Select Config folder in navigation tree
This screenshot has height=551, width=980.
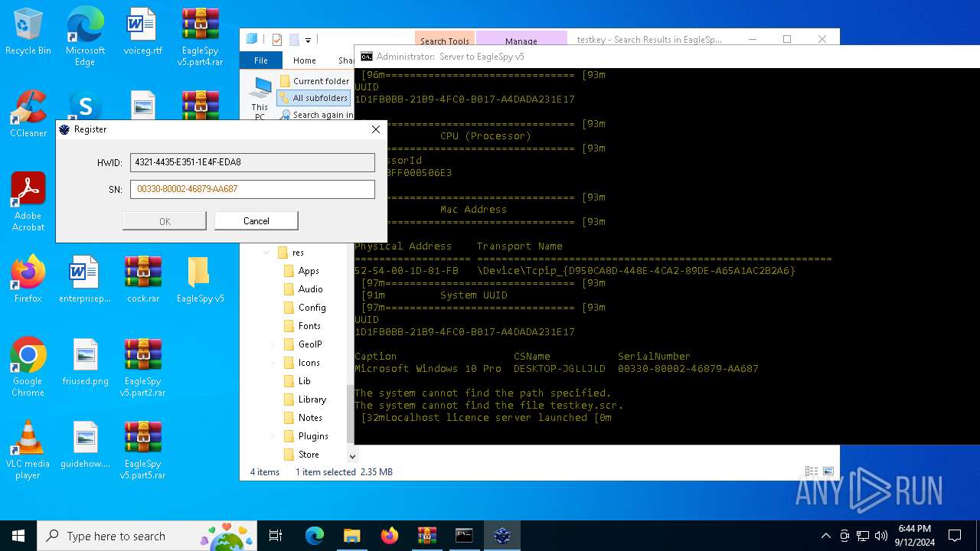[304, 308]
